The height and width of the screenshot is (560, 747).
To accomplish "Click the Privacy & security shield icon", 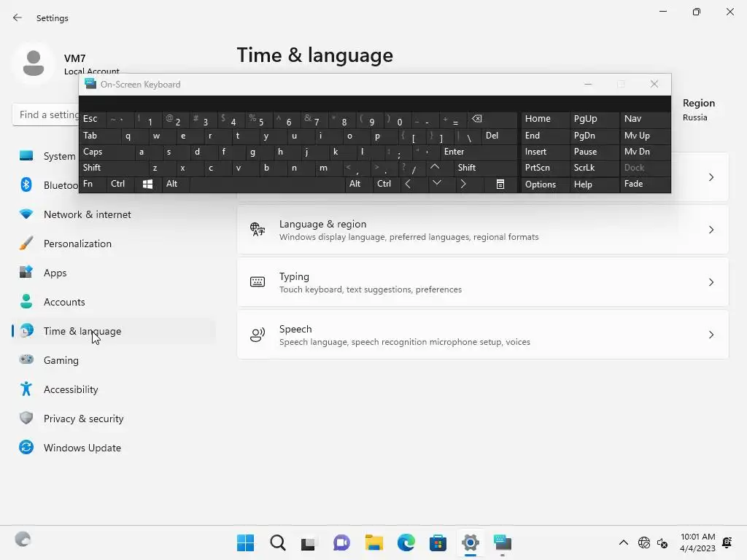I will click(26, 418).
